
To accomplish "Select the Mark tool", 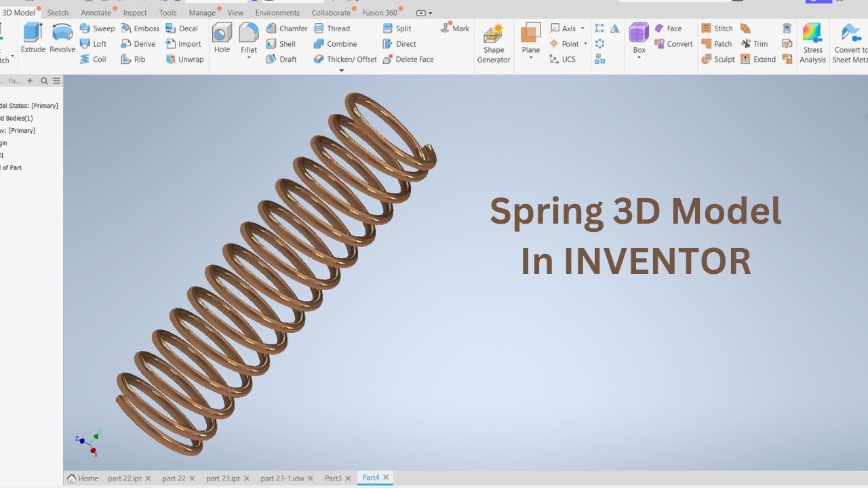I will (x=455, y=28).
